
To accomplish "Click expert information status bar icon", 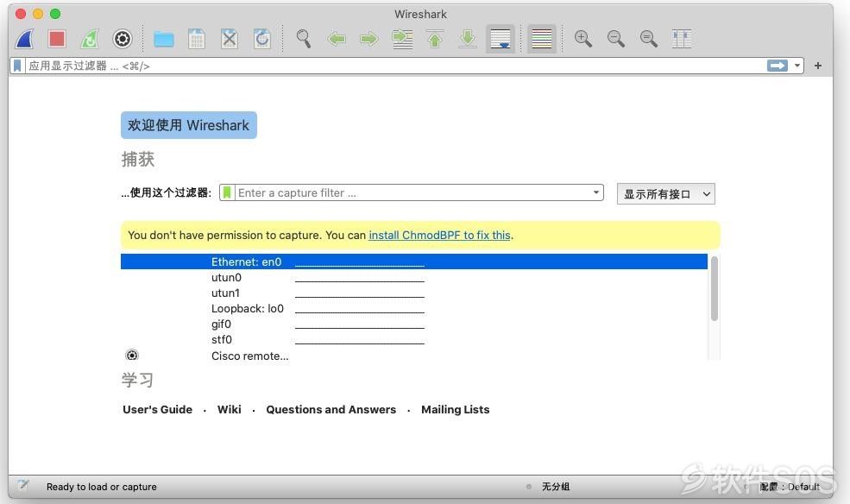I will (x=22, y=486).
